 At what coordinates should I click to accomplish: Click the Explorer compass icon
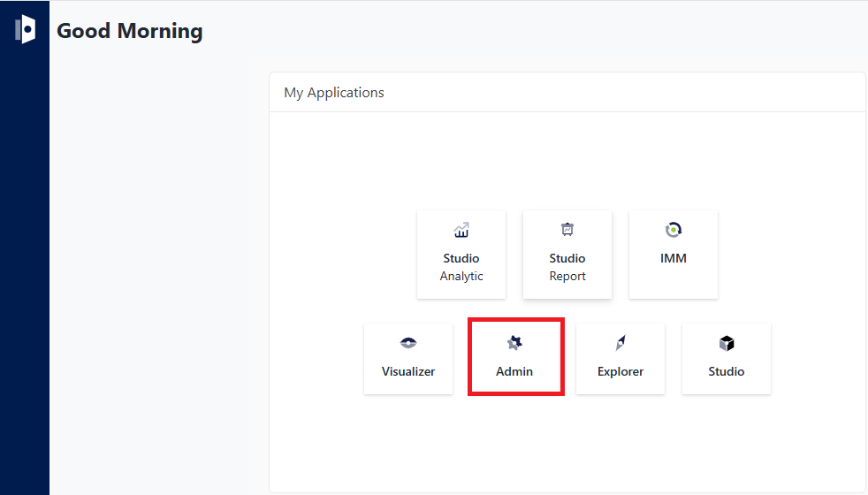tap(621, 343)
